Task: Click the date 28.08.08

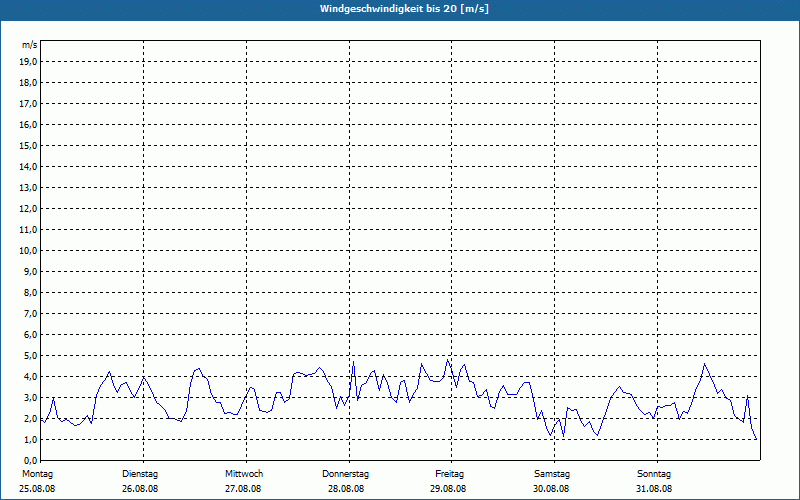Action: coord(346,489)
